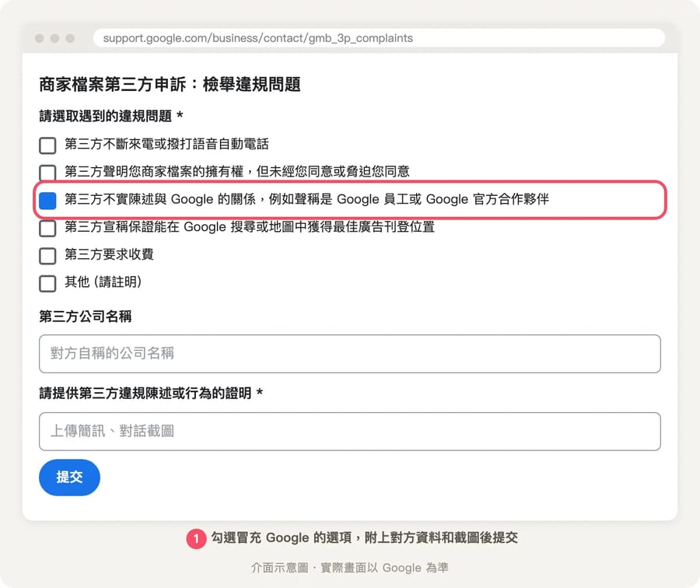Click the label '請提供第三方違規陳述或行為的證明 *'
Viewport: 700px width, 588px height.
pos(150,393)
